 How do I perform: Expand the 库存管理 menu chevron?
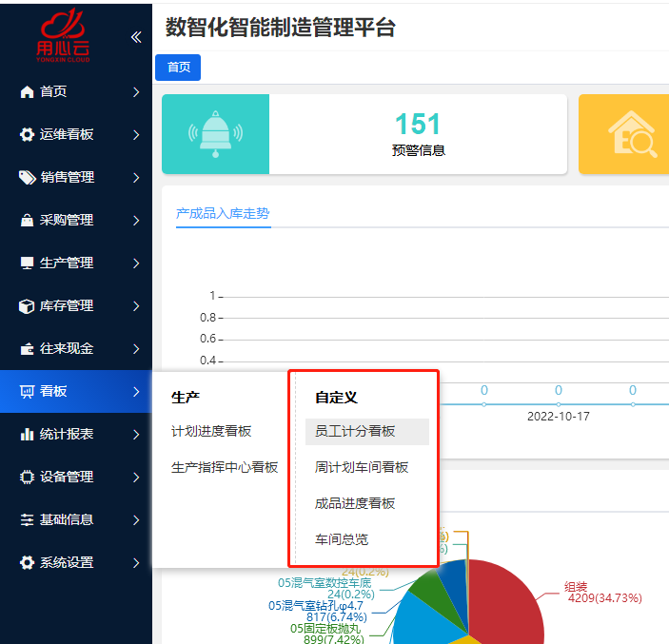136,306
